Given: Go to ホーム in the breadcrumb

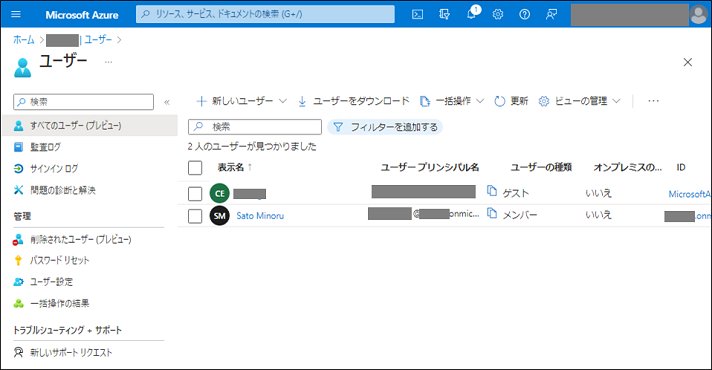Looking at the screenshot, I should point(24,40).
